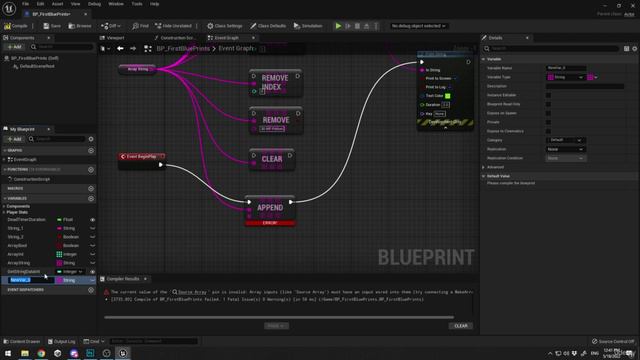This screenshot has width=640, height=360.
Task: Click Add button in Components panel
Action: tap(14, 47)
